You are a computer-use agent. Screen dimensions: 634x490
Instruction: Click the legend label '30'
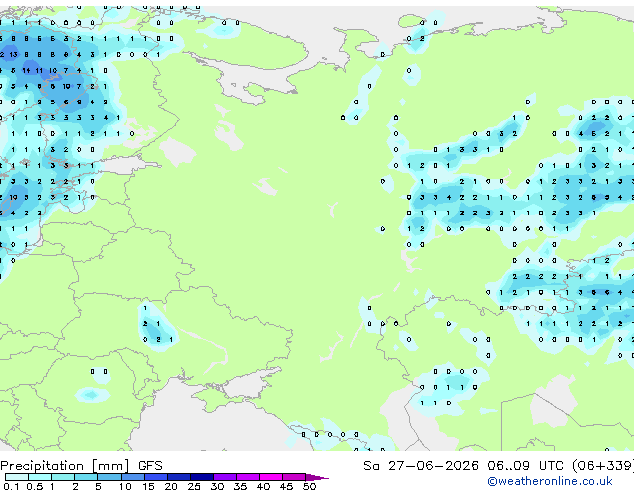pos(218,486)
